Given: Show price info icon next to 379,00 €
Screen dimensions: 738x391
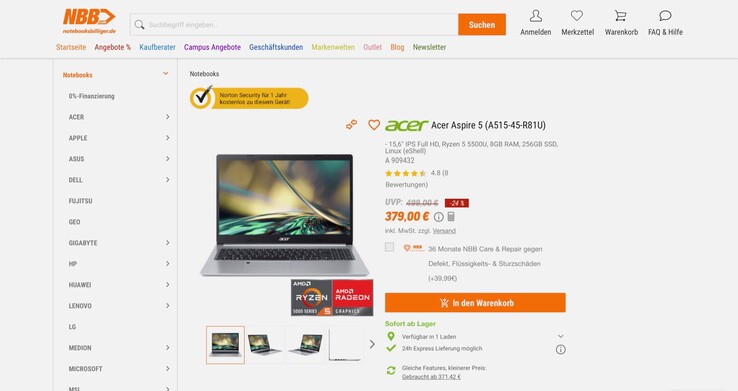Looking at the screenshot, I should tap(438, 217).
